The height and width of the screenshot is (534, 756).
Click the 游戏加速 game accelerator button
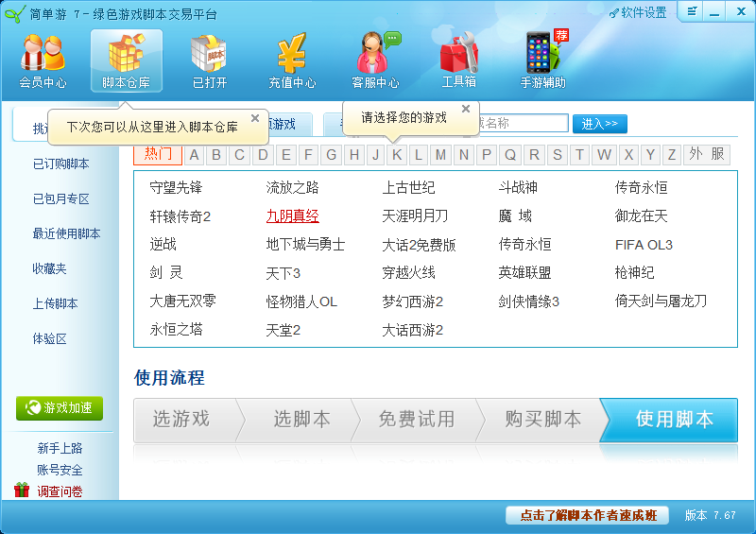click(60, 408)
